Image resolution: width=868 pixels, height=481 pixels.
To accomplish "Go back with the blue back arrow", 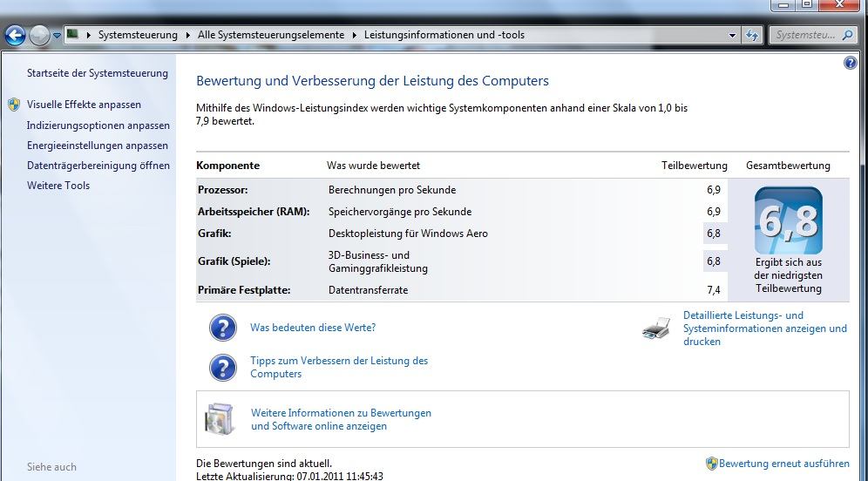I will (15, 36).
